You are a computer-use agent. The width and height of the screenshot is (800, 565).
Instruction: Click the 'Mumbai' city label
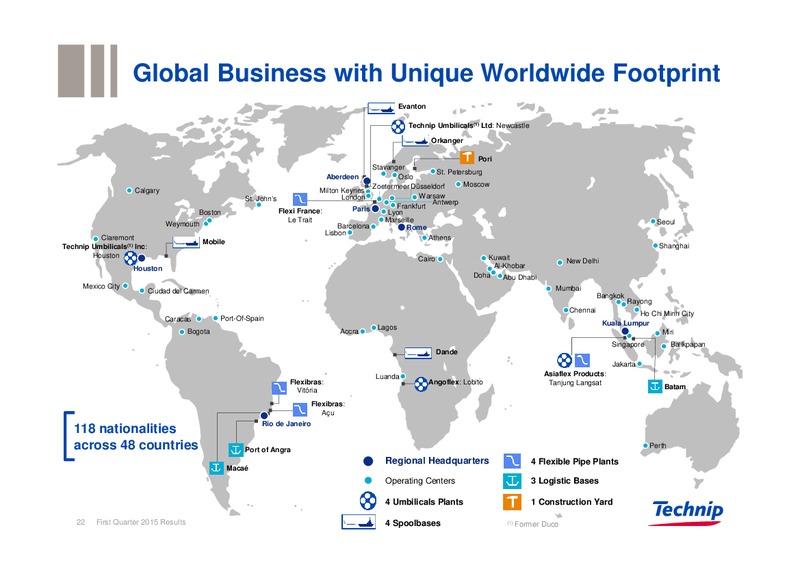coord(568,288)
